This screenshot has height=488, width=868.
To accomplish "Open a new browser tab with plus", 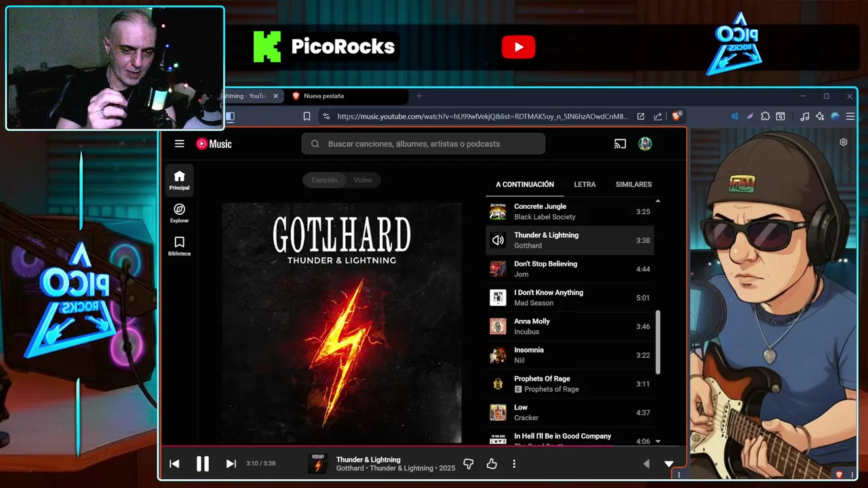I will [x=419, y=96].
